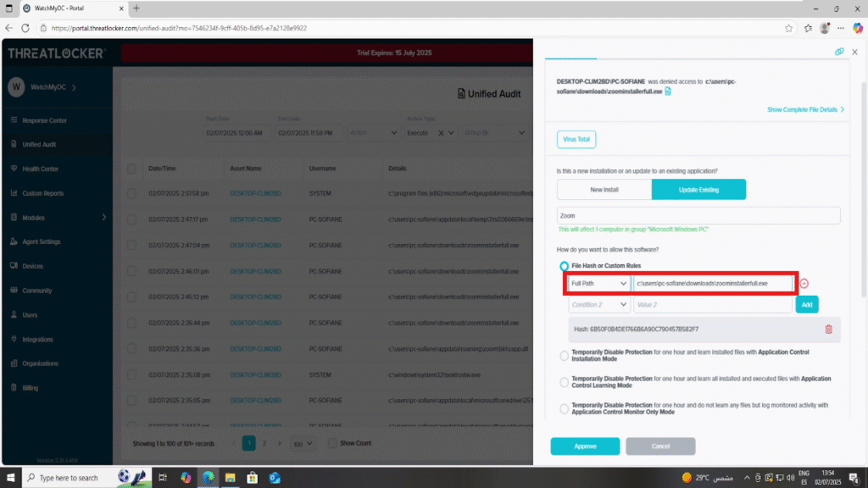
Task: Select Application Control Learning Mode radio option
Action: [564, 382]
